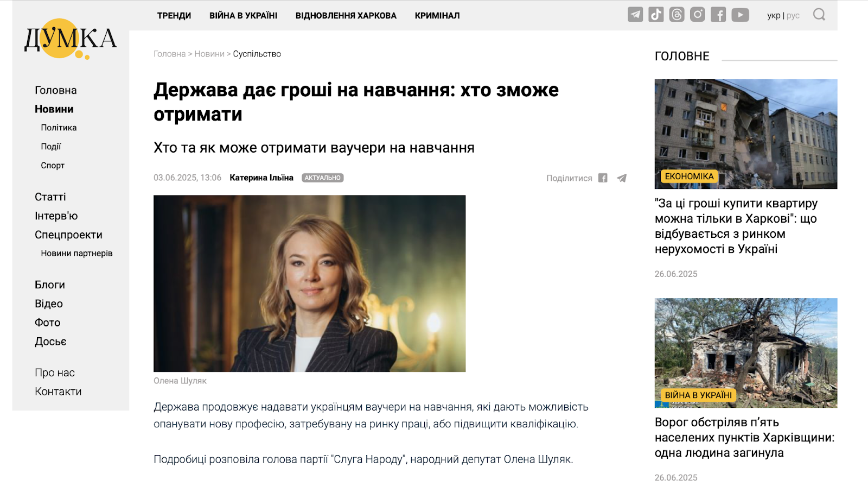
Task: Open Спецпроекти in the sidebar
Action: point(68,235)
